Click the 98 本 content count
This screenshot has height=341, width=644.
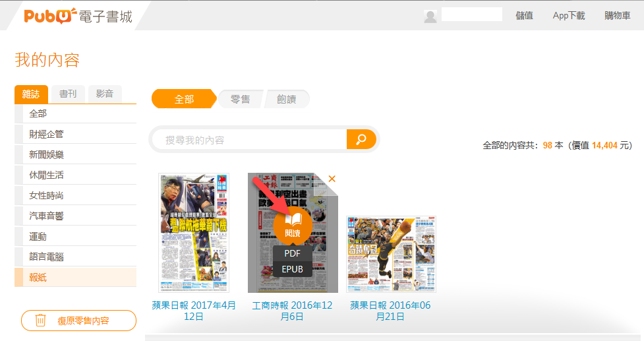553,146
